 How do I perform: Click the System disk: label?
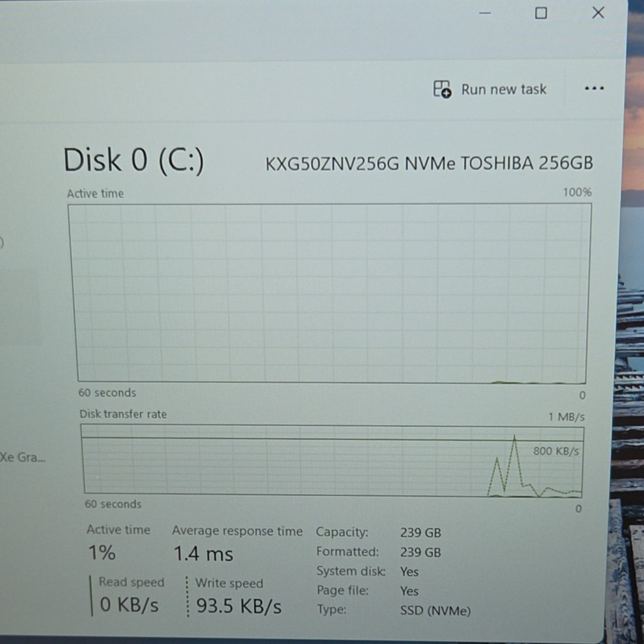click(x=351, y=571)
